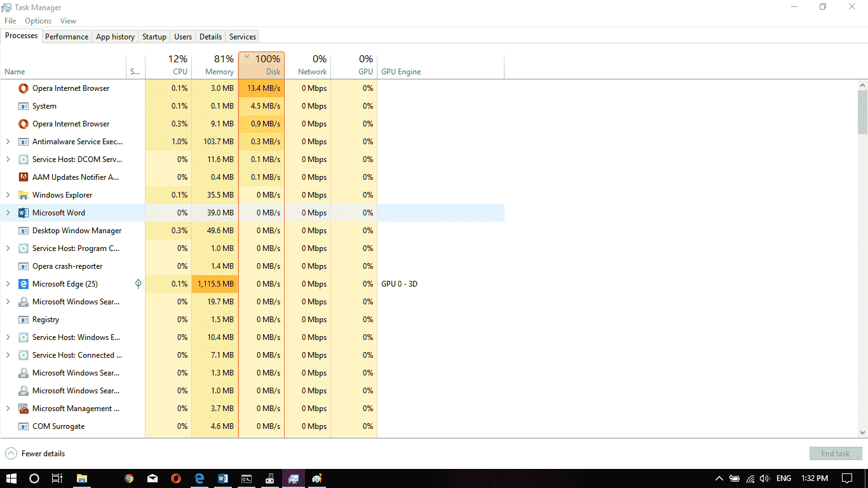Viewport: 868px width, 488px height.
Task: Switch to the Users tab
Action: tap(183, 37)
